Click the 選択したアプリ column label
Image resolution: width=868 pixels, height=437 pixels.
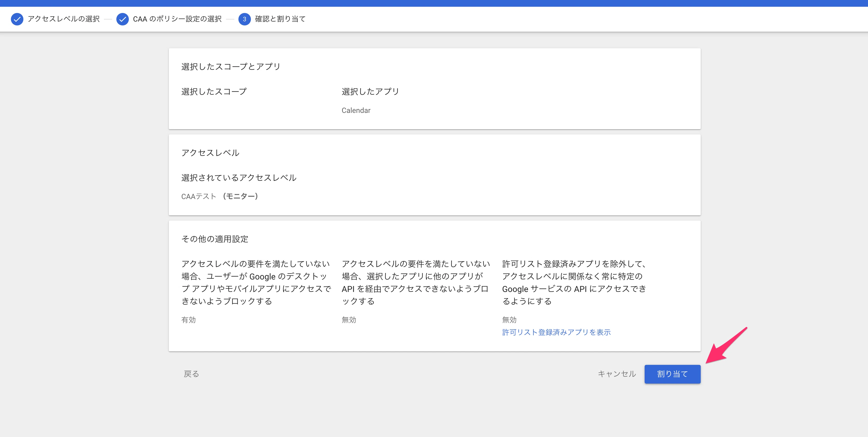(370, 92)
